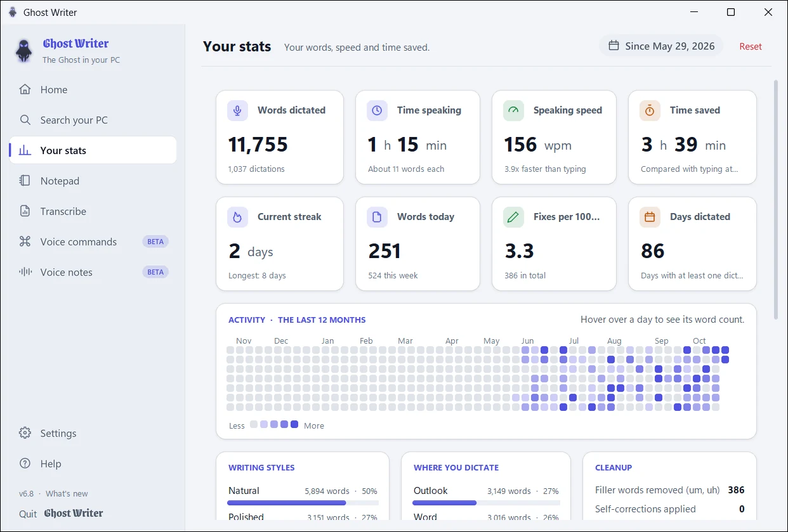Open Voice commands beta feature
The image size is (788, 532).
tap(93, 242)
